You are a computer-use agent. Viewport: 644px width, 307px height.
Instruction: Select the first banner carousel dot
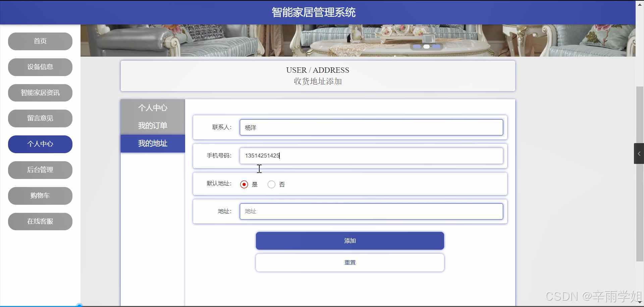click(x=416, y=47)
